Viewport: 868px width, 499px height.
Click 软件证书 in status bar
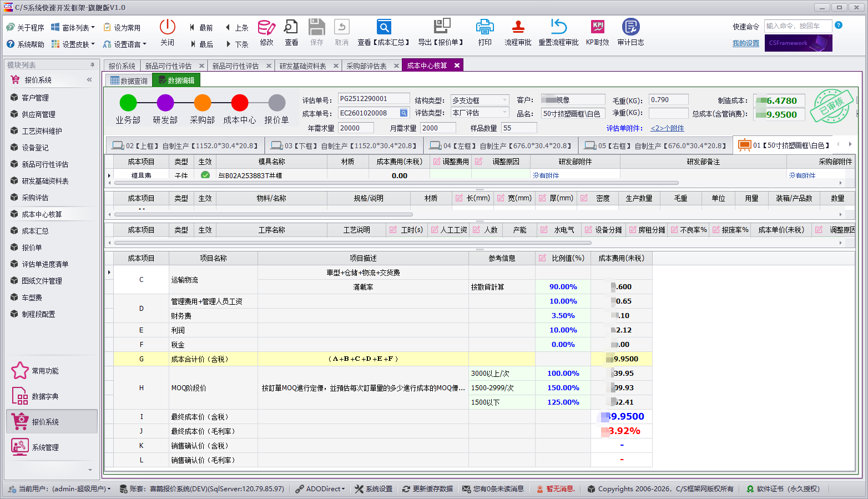[783, 489]
